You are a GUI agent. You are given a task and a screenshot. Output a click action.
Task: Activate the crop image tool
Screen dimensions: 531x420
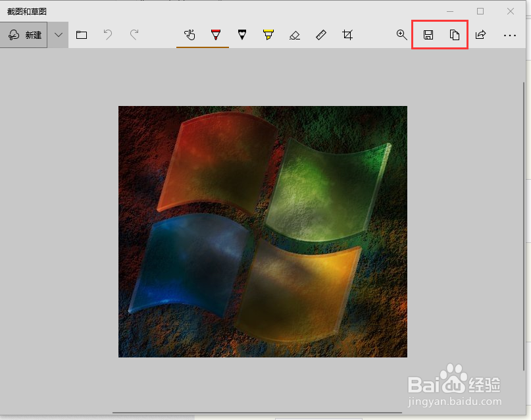click(347, 34)
